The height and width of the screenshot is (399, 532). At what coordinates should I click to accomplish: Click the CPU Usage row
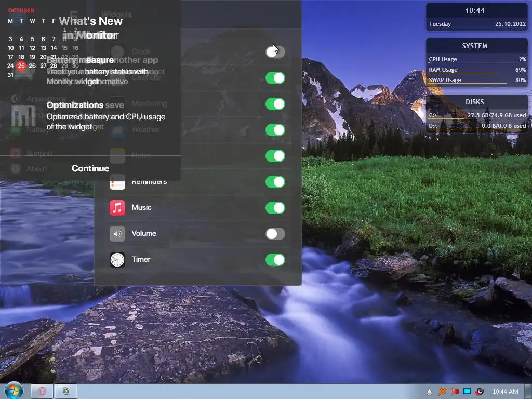(477, 59)
